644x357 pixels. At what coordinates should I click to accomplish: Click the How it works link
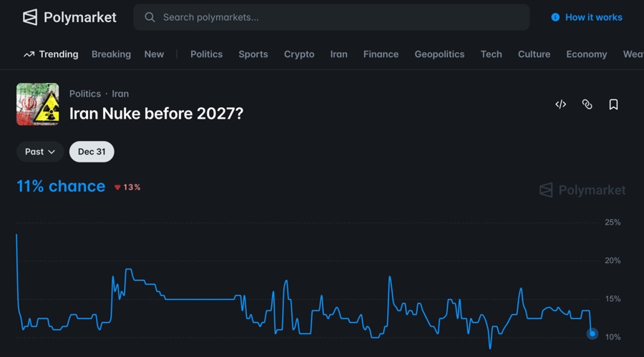click(x=593, y=17)
